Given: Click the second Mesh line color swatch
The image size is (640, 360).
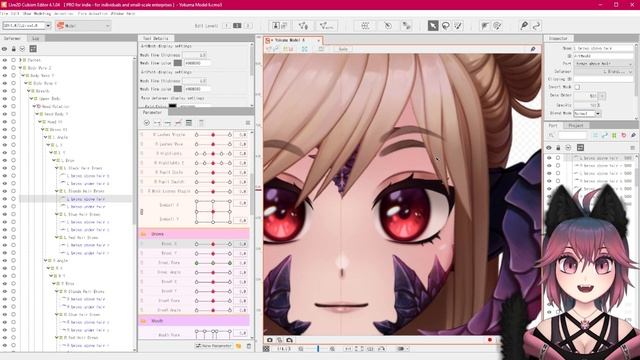Looking at the screenshot, I should click(178, 89).
